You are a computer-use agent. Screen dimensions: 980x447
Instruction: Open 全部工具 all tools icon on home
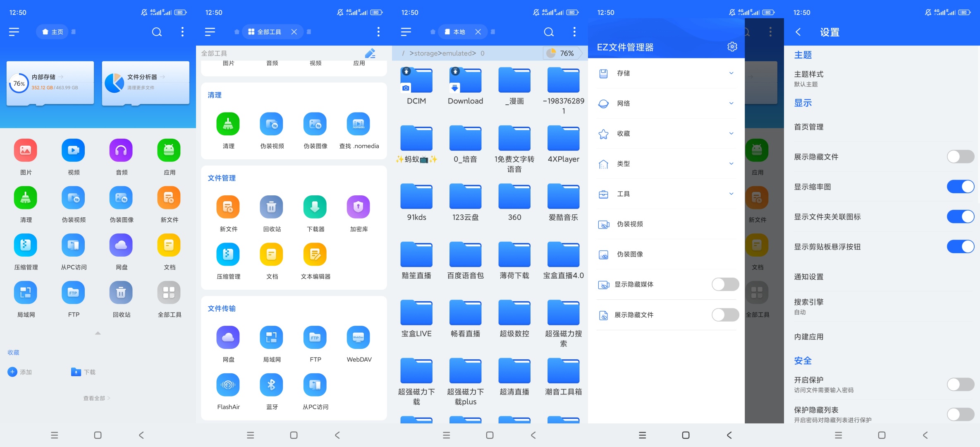pos(169,293)
